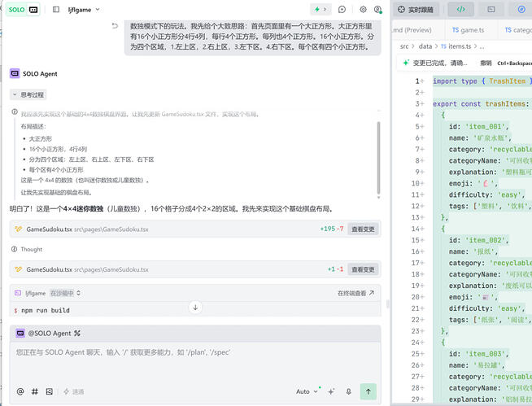Click the green send arrow button
Screen dimensions: 532x406
pyautogui.click(x=368, y=391)
